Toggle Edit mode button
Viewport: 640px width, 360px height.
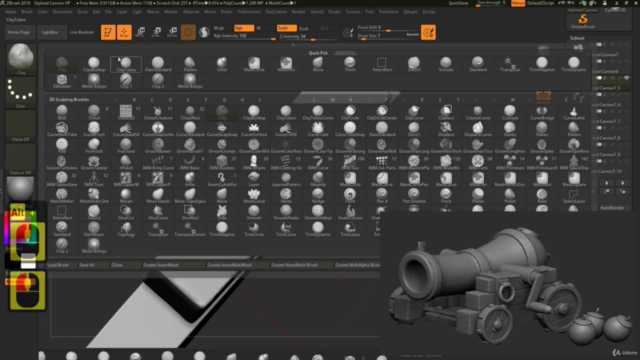(108, 32)
